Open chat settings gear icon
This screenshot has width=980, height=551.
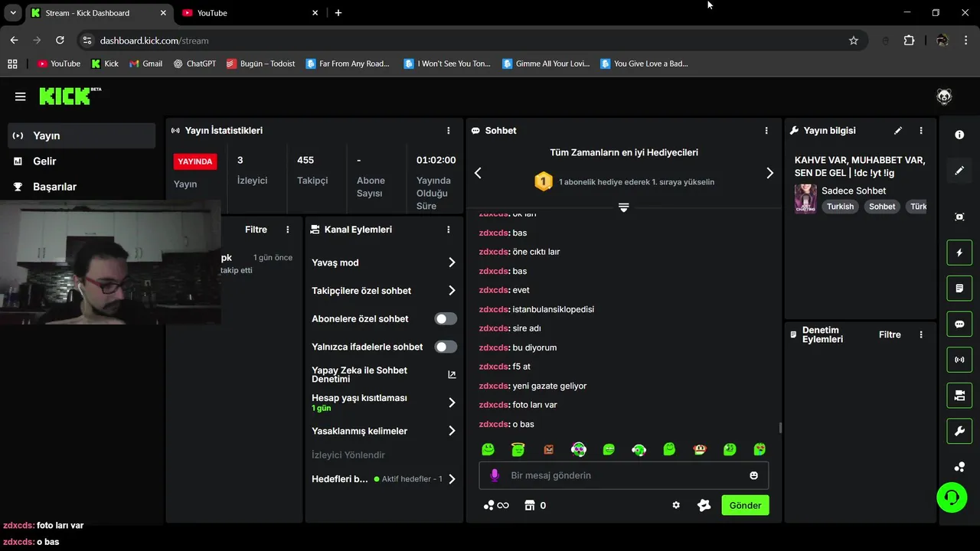pyautogui.click(x=676, y=505)
